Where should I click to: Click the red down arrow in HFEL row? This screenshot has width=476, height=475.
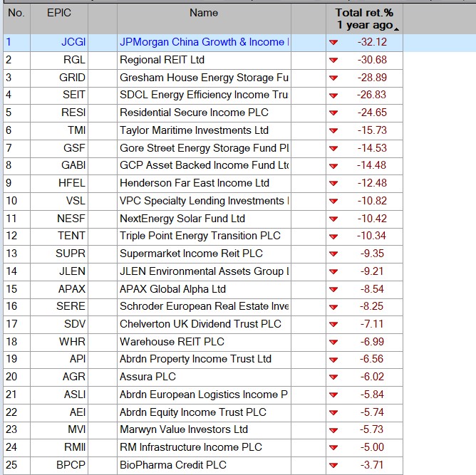(333, 183)
